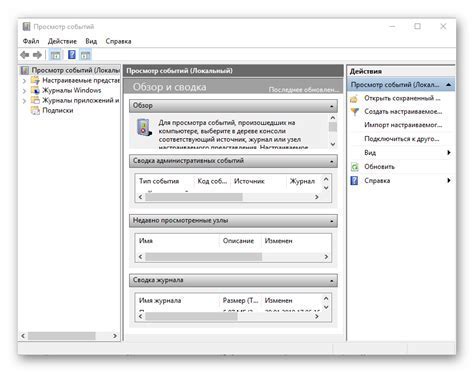
Task: Click the Имя журнала column header
Action: point(160,301)
